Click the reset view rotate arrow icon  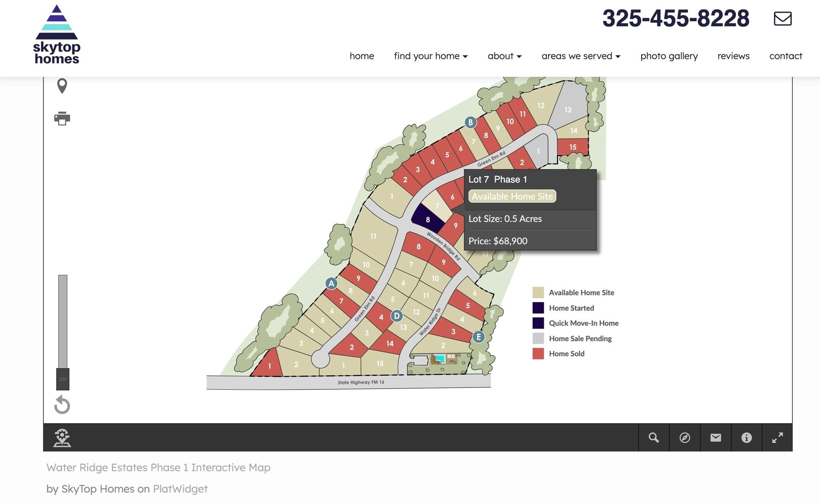click(x=62, y=405)
